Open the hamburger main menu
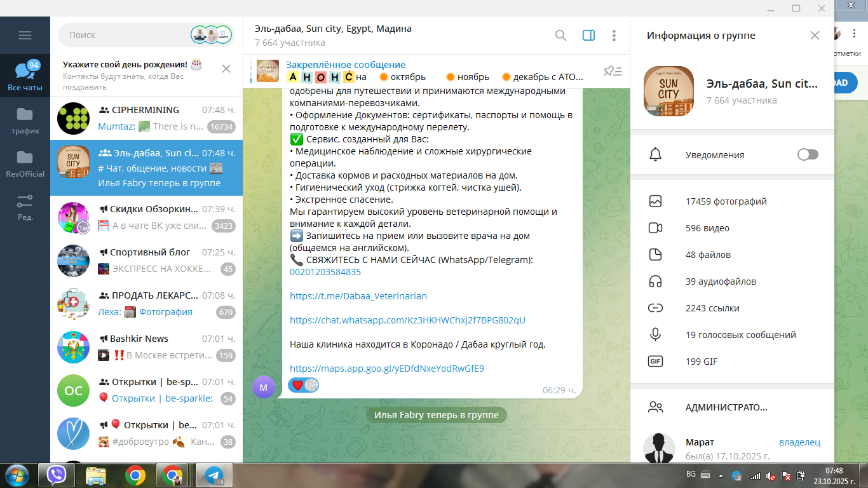The width and height of the screenshot is (868, 488). [x=25, y=36]
